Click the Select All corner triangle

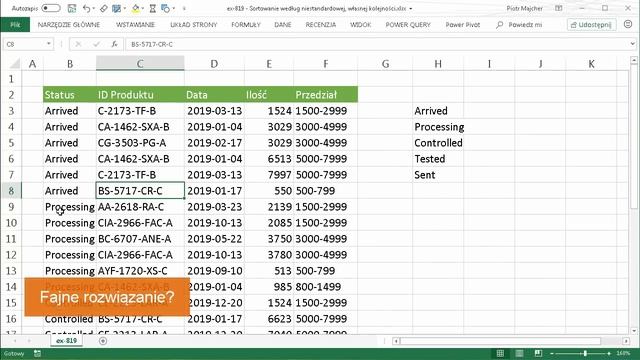pos(14,64)
